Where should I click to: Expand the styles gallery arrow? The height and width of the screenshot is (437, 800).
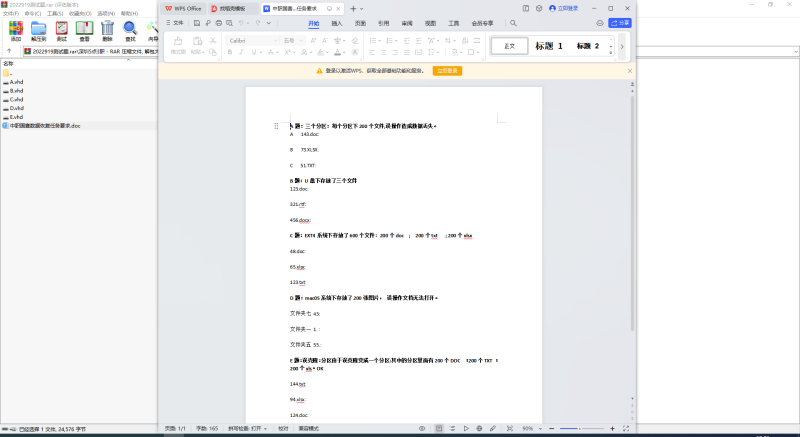pos(621,46)
